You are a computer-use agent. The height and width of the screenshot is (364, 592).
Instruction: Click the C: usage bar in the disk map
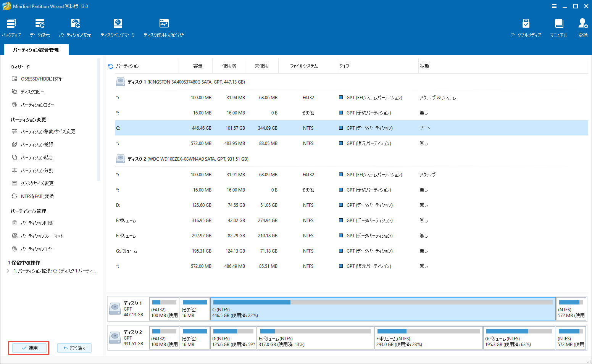tap(382, 309)
